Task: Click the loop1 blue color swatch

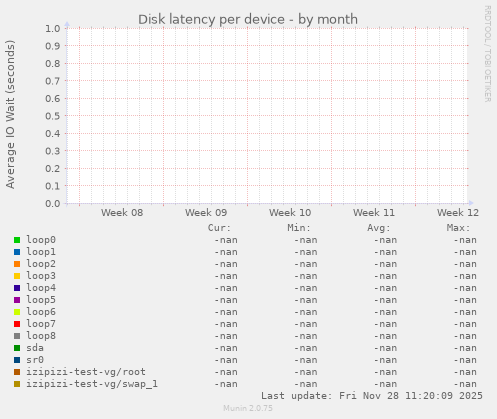Action: tap(17, 252)
